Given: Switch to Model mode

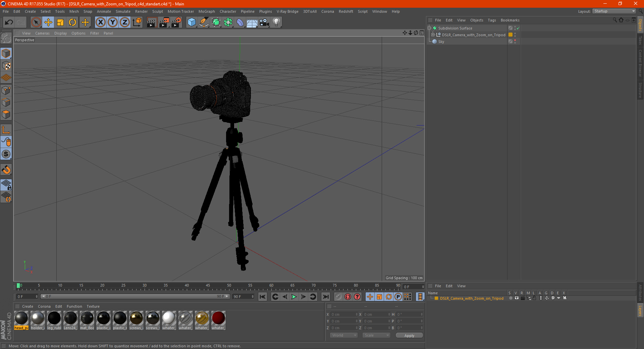Looking at the screenshot, I should (6, 53).
